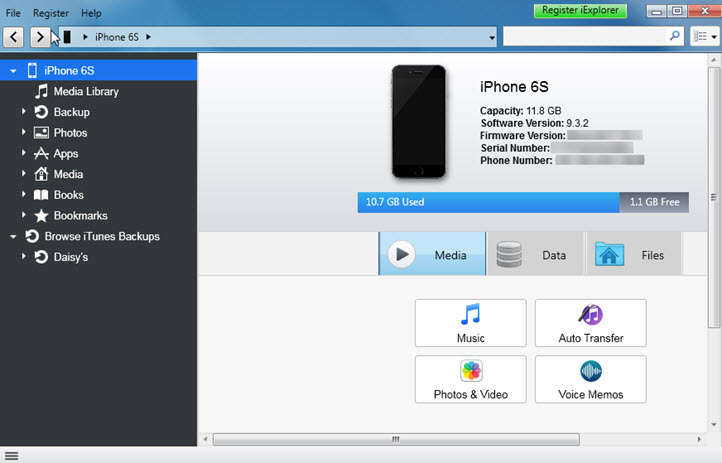
Task: Expand the Bookmarks tree node
Action: [x=23, y=215]
